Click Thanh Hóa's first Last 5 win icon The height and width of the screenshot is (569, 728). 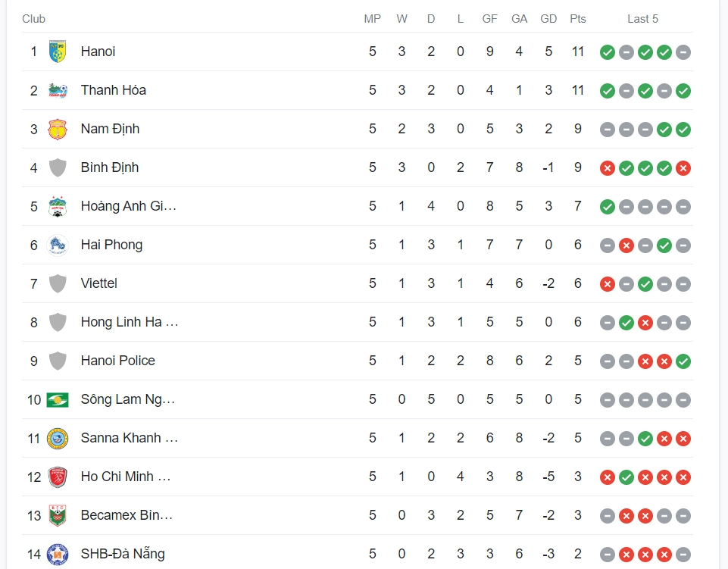coord(607,91)
